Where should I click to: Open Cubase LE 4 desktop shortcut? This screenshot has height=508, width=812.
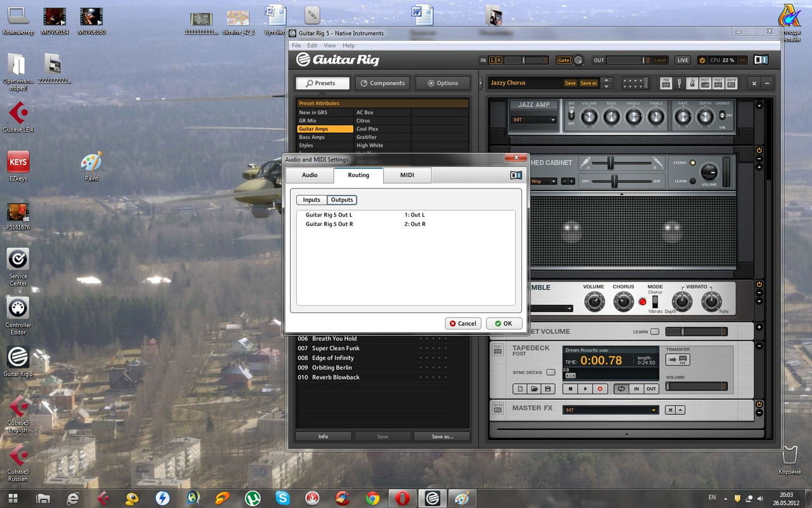pos(18,118)
